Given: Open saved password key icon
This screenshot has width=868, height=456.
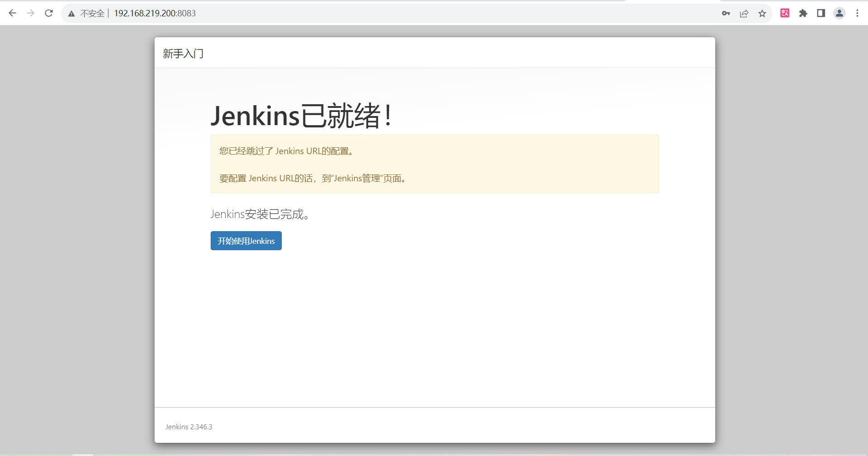Looking at the screenshot, I should 726,13.
